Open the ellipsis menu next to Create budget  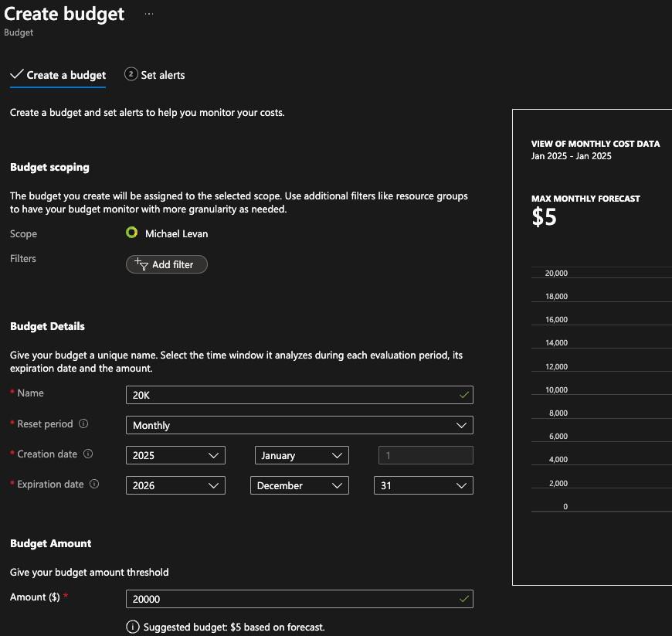coord(149,14)
